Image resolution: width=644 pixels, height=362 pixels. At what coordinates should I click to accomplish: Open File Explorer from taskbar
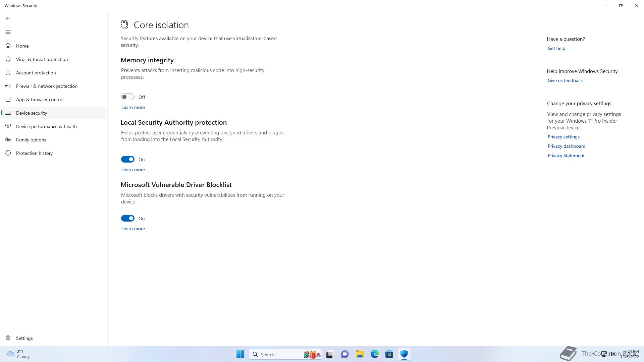[360, 354]
